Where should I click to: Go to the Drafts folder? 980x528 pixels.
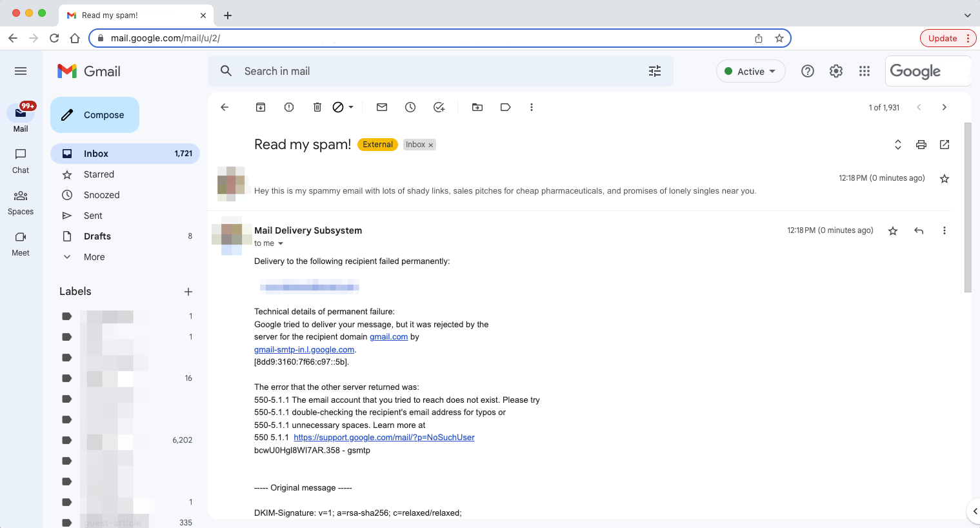[x=97, y=236]
